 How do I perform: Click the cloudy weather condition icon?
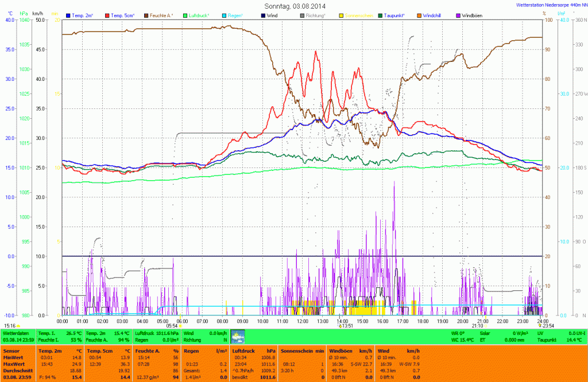(238, 336)
